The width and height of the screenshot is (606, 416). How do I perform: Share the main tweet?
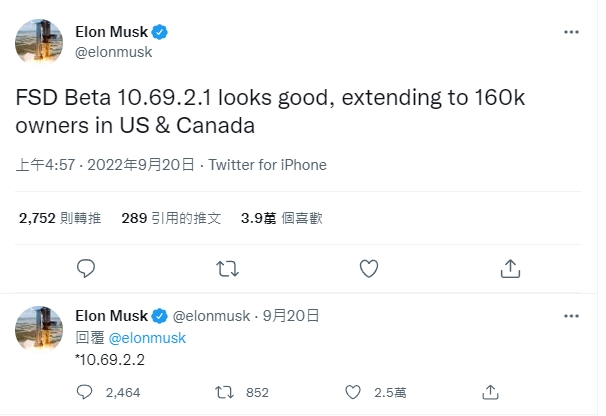click(509, 268)
